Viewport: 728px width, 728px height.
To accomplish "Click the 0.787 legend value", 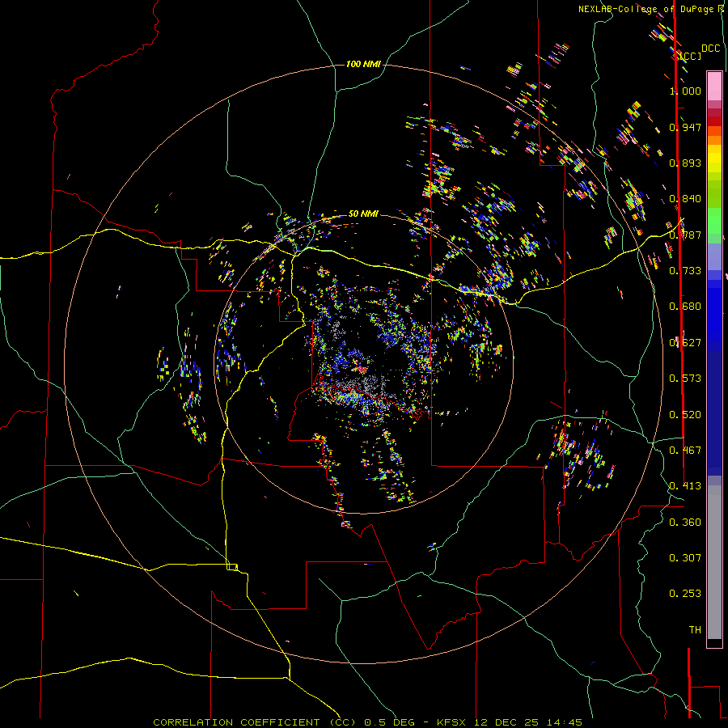I will (x=685, y=235).
